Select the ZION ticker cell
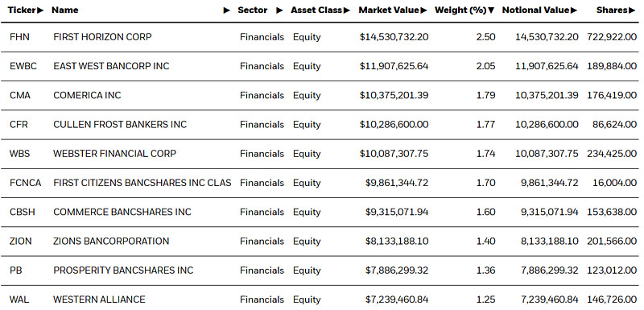 [x=21, y=241]
